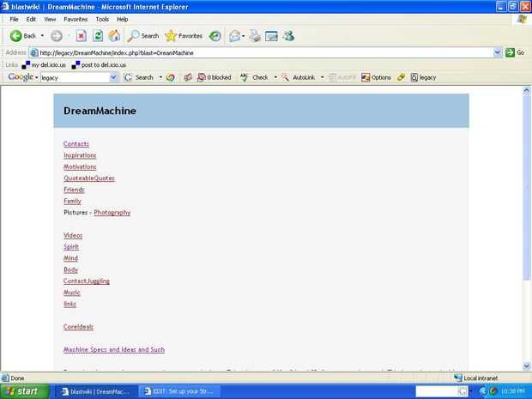The image size is (532, 399).
Task: Open the View menu
Action: [50, 20]
